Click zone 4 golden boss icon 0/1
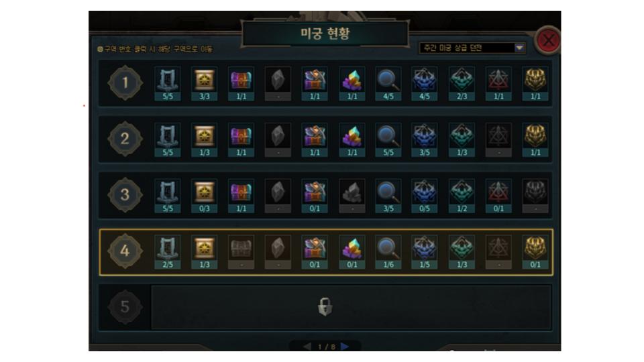Screen dimensions: 644x362 point(535,252)
